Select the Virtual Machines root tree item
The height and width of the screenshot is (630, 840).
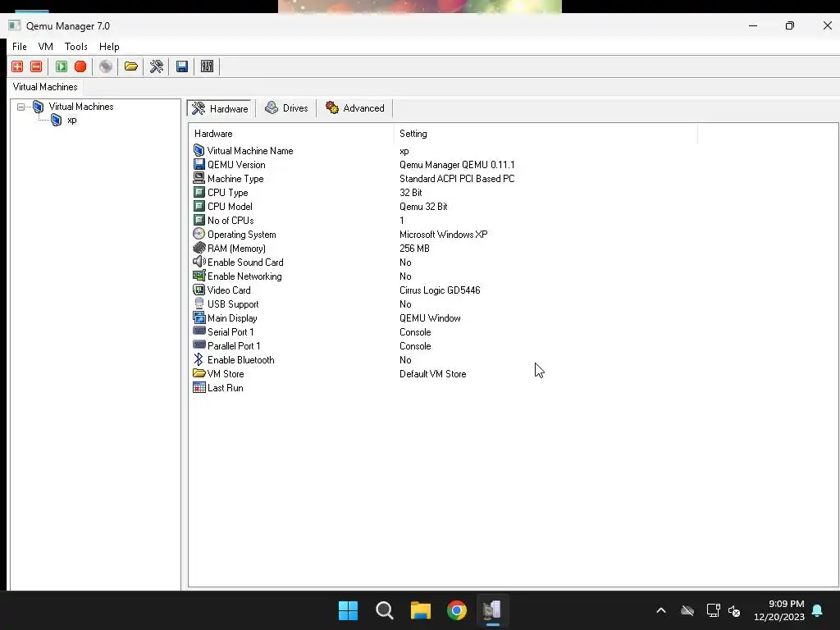click(81, 107)
